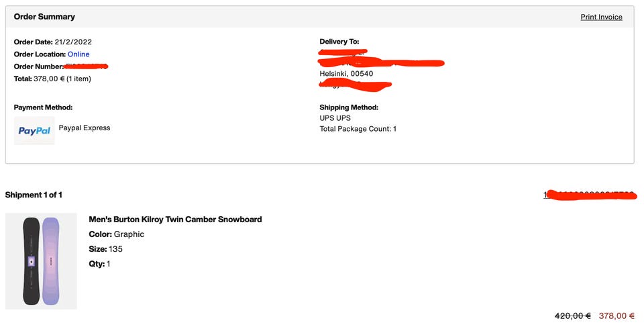Click the Print Invoice link
The image size is (644, 333).
point(601,17)
